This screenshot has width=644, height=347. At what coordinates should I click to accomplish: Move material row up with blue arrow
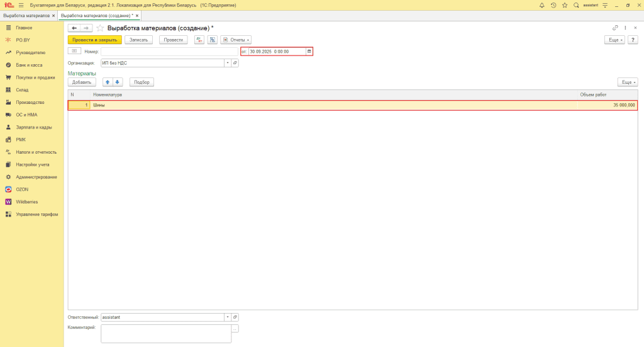click(x=108, y=82)
